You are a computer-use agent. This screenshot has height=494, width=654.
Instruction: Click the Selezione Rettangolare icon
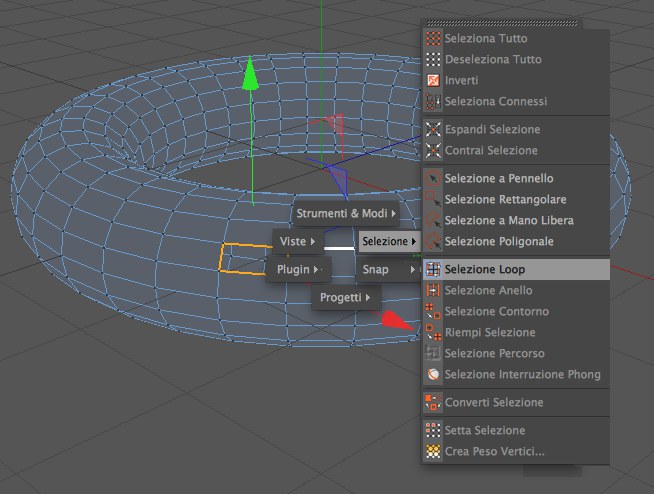(433, 199)
